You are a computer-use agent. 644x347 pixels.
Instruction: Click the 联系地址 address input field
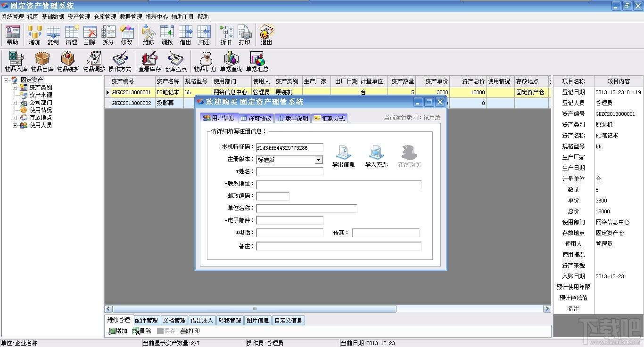[x=339, y=184]
